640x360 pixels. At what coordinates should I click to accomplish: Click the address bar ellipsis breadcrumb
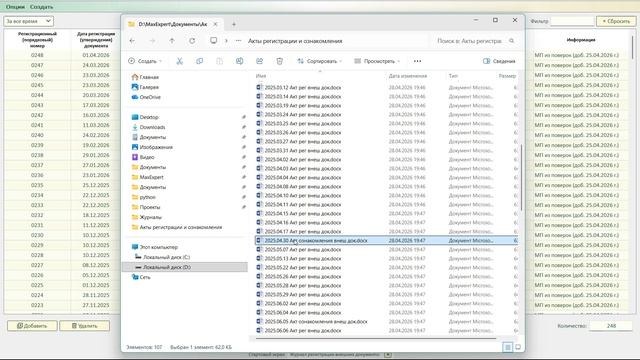point(238,41)
